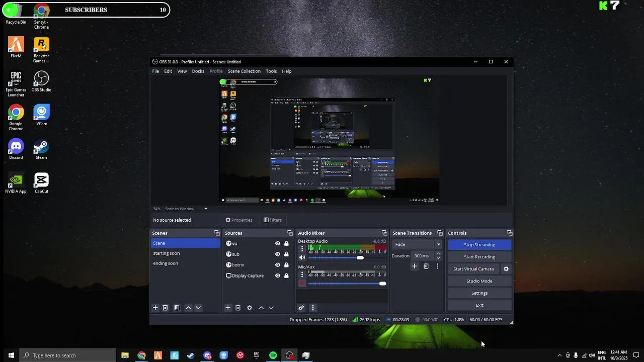Image resolution: width=644 pixels, height=362 pixels.
Task: Open the Audio Mixer menu three-dots icon
Action: (312, 308)
